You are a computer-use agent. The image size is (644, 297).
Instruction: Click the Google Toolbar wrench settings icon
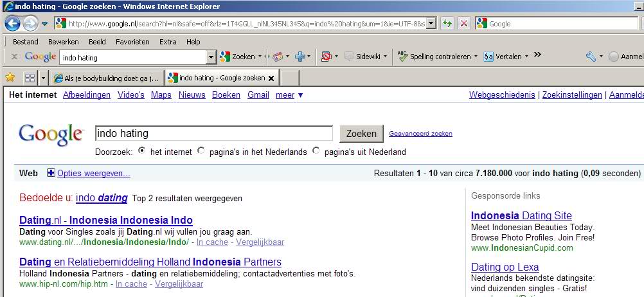[591, 57]
